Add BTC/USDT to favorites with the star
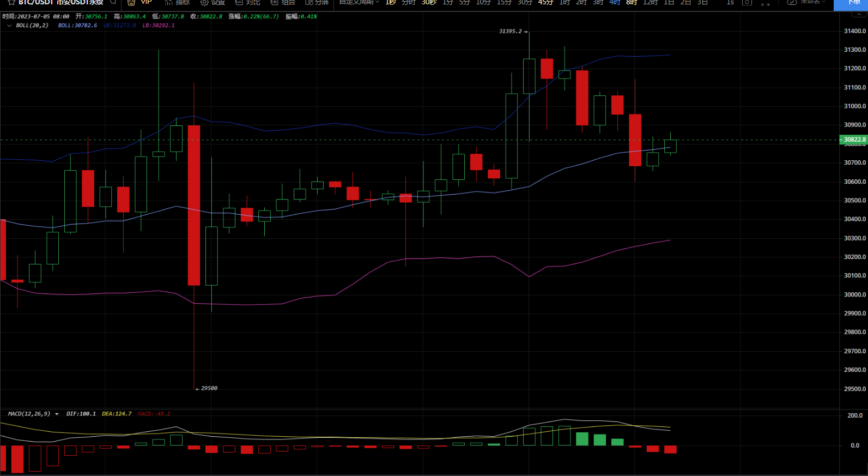This screenshot has height=476, width=868. tap(11, 2)
